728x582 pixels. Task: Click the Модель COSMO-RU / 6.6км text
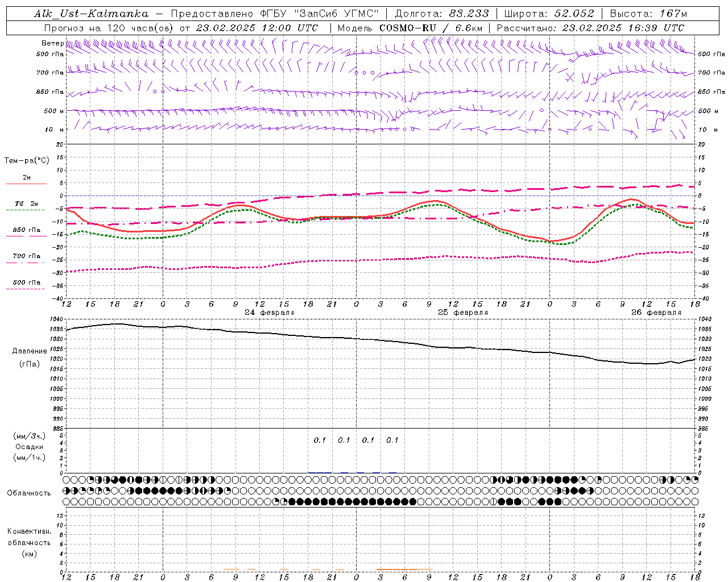point(410,28)
